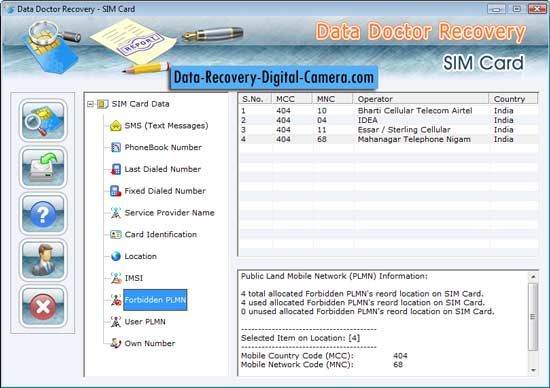Open User PLMN tree item
Image resolution: width=550 pixels, height=388 pixels.
(145, 322)
